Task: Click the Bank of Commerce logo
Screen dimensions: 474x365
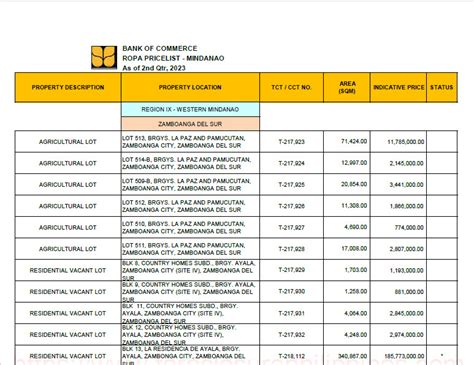Action: (x=104, y=57)
